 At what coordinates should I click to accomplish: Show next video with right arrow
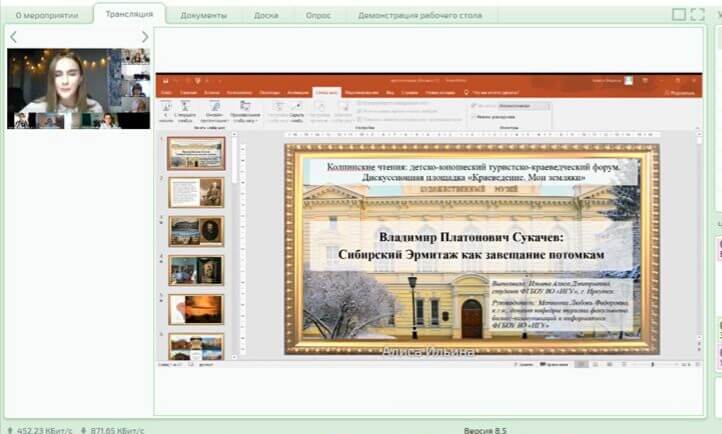click(x=145, y=37)
